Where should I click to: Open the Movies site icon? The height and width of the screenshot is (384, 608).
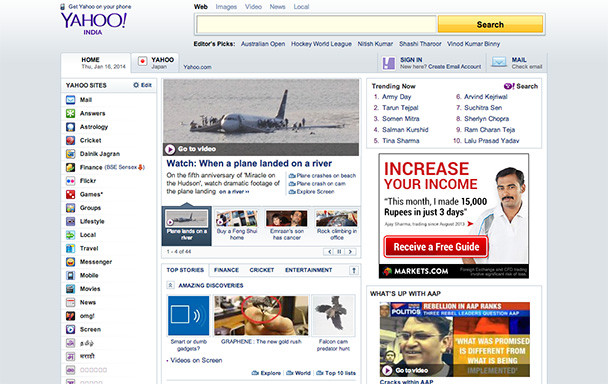tap(70, 289)
